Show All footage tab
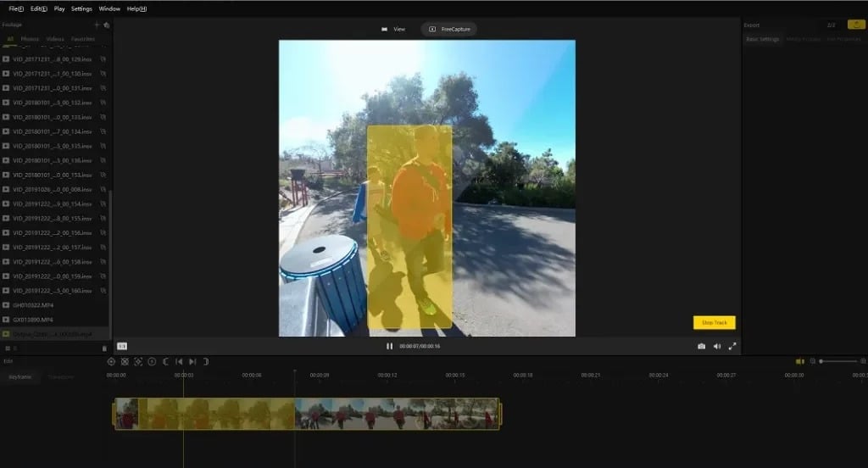The image size is (868, 468). (10, 39)
